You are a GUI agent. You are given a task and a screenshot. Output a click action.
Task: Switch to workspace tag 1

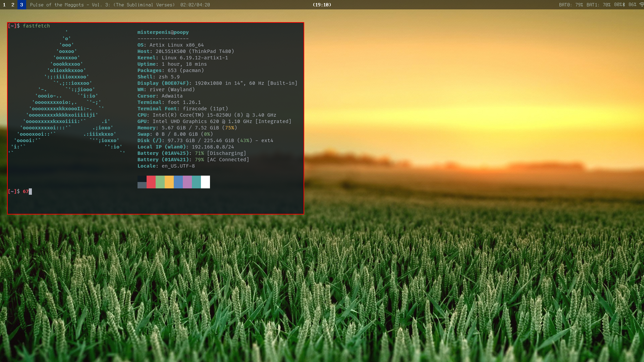point(4,5)
